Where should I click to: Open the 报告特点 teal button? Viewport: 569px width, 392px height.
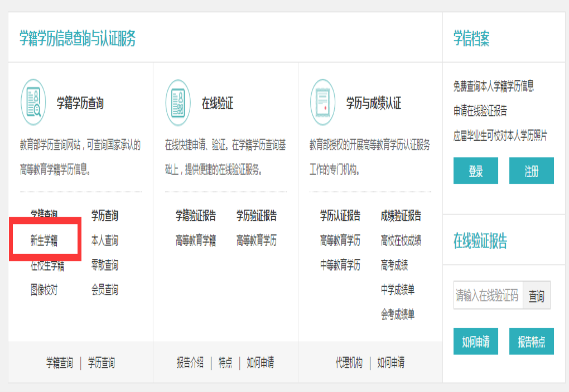531,342
